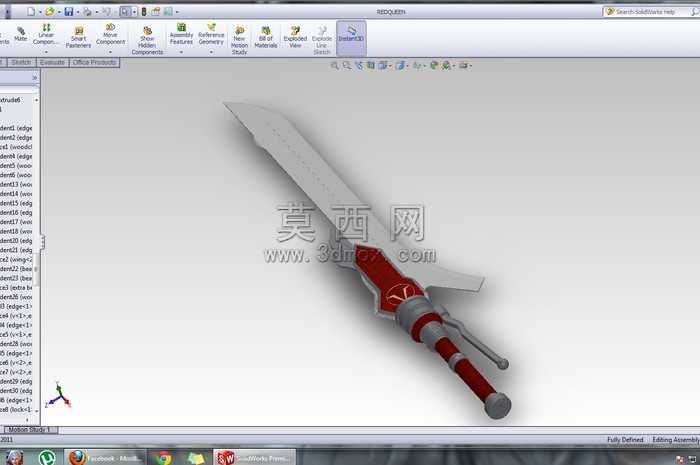The image size is (700, 465).
Task: Click the Exploded View tool
Action: [295, 37]
